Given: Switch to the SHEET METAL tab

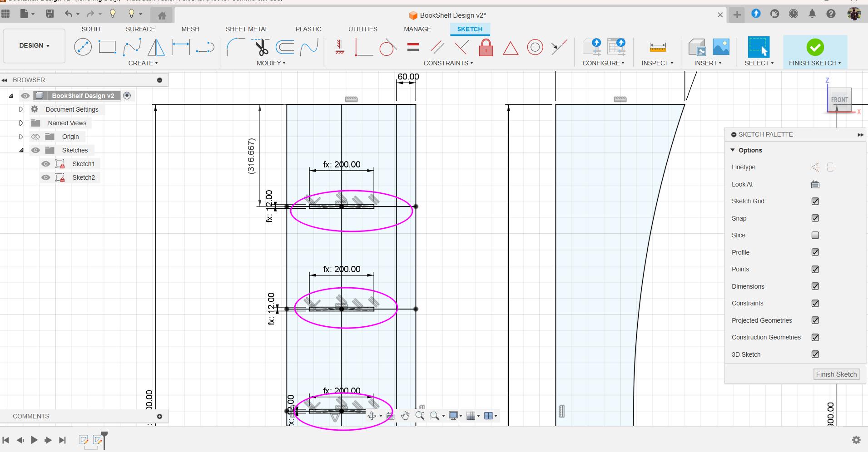Looking at the screenshot, I should (247, 29).
